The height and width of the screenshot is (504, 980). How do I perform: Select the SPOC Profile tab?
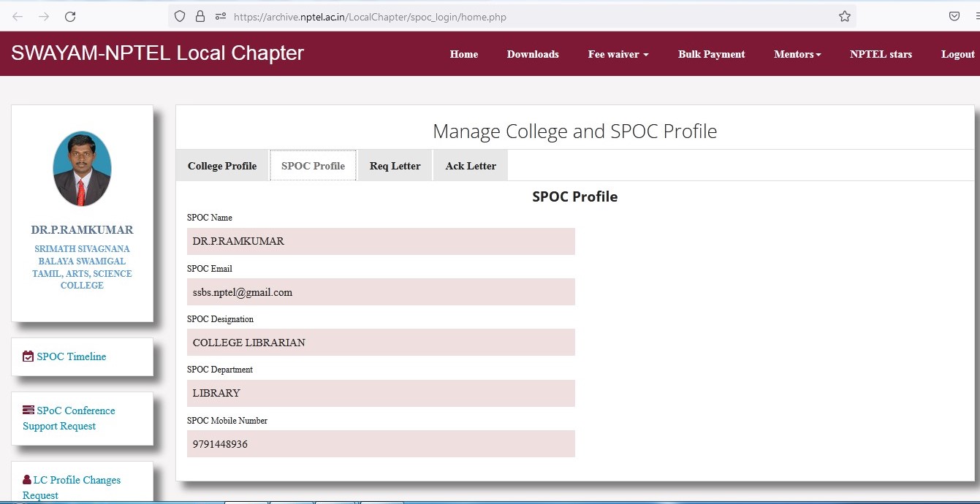[313, 166]
